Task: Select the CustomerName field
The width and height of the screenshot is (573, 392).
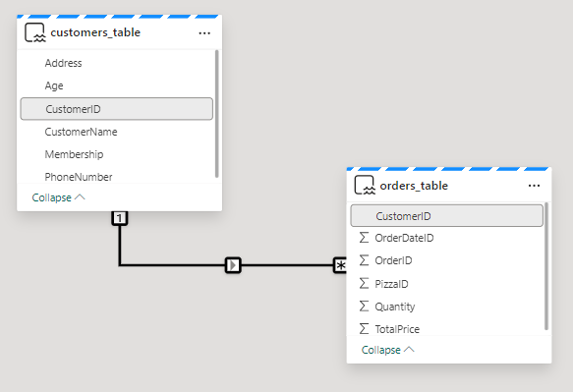Action: click(x=81, y=132)
